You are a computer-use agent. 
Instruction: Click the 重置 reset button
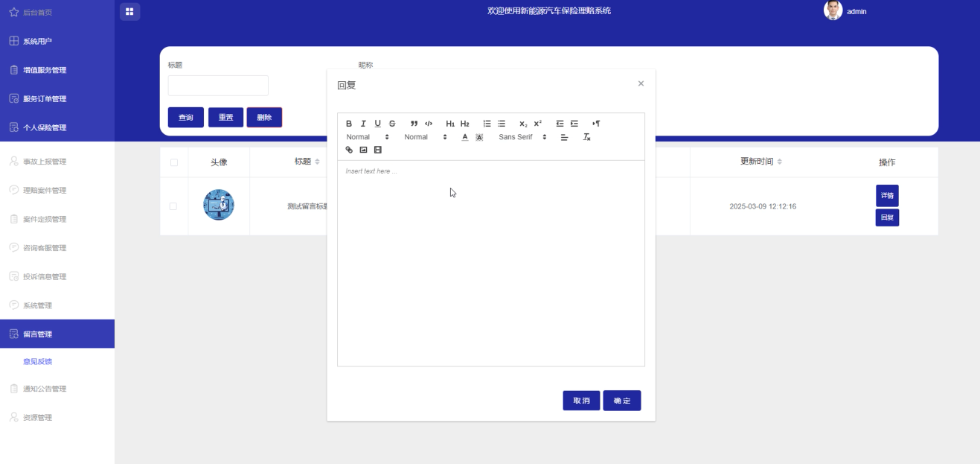click(x=225, y=118)
